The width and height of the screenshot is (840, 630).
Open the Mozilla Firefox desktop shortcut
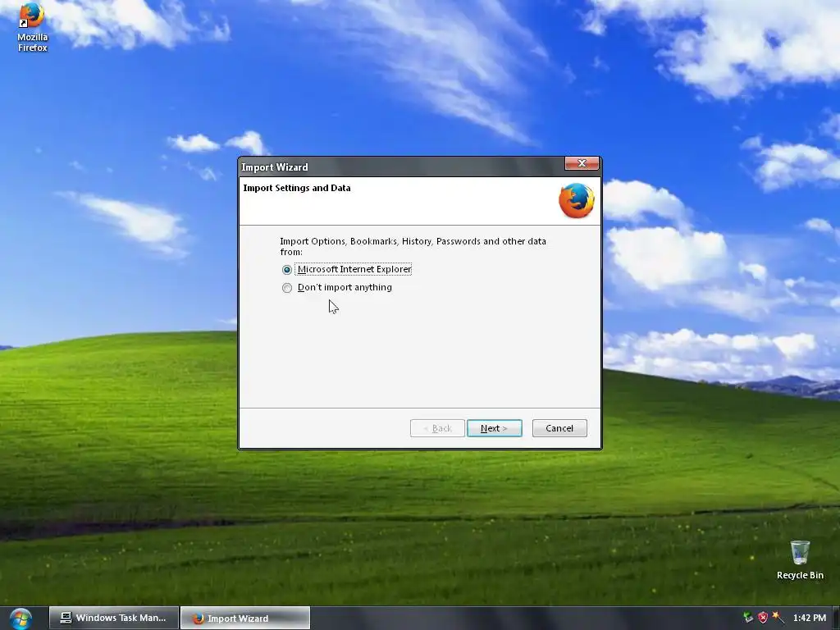[x=32, y=27]
